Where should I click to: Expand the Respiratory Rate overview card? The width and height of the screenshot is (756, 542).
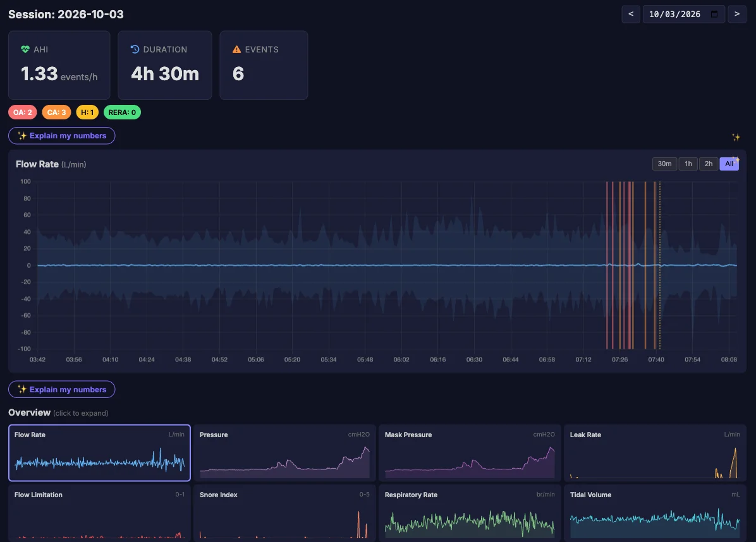tap(470, 513)
